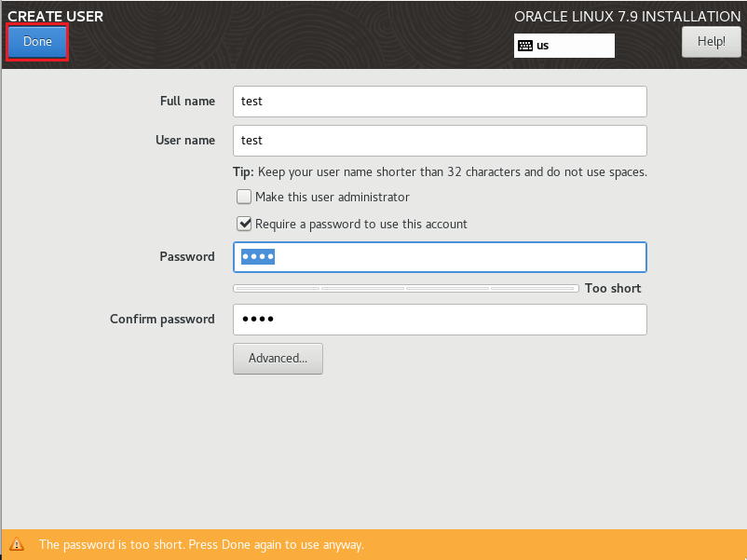Click ORACLE LINUX 7.9 INSTALLATION title
This screenshot has width=747, height=560.
click(x=628, y=17)
